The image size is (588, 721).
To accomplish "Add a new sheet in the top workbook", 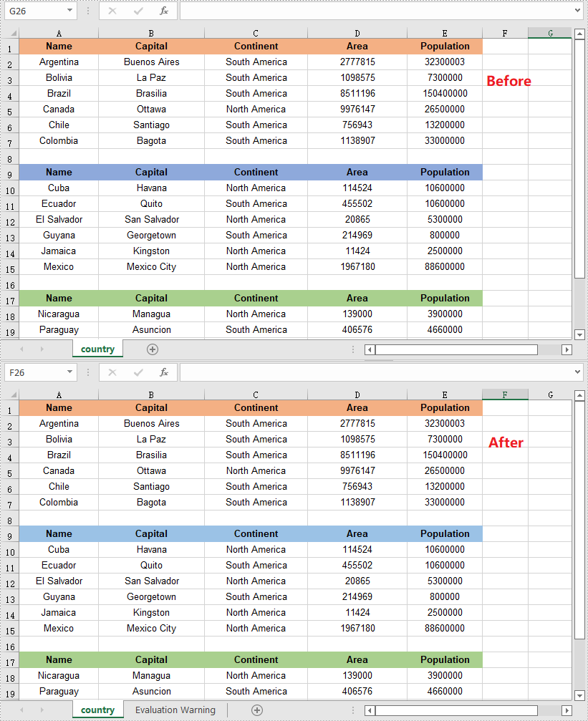I will pyautogui.click(x=152, y=349).
